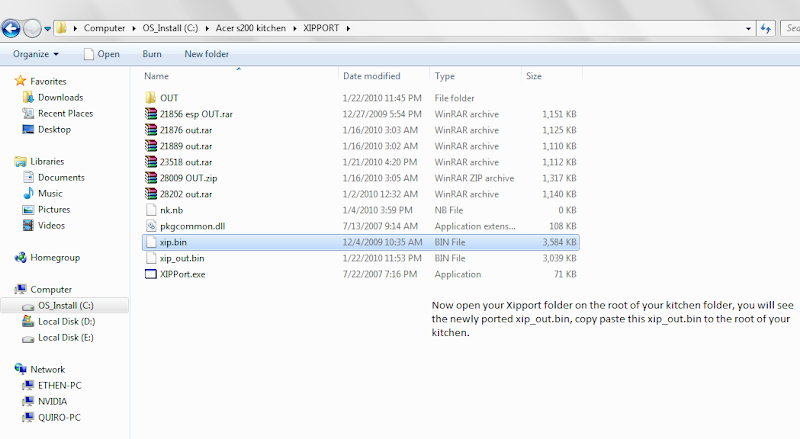
Task: Expand arrow between Computer and OS_Install
Action: pyautogui.click(x=134, y=29)
